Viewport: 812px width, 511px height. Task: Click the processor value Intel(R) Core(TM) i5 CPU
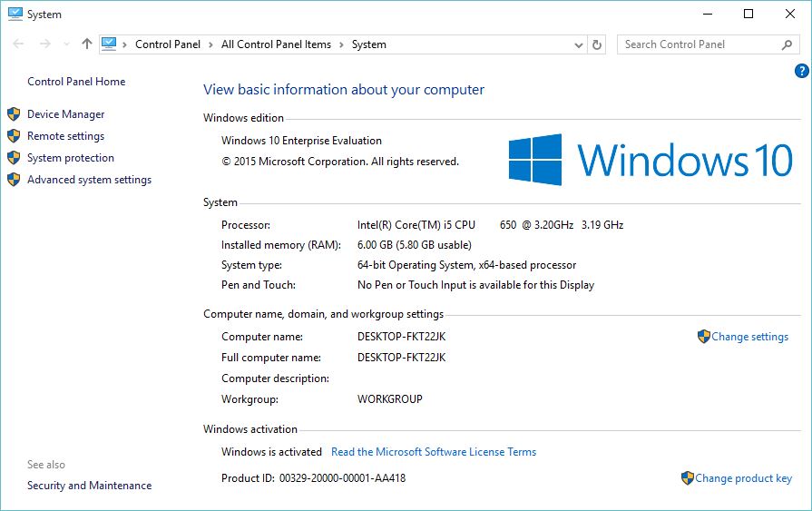point(416,225)
